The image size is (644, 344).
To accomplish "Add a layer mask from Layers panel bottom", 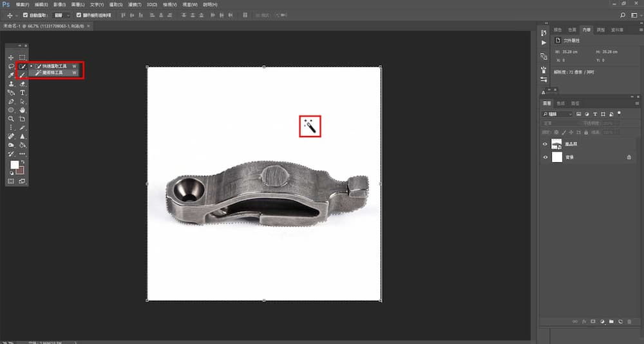I will pos(593,321).
